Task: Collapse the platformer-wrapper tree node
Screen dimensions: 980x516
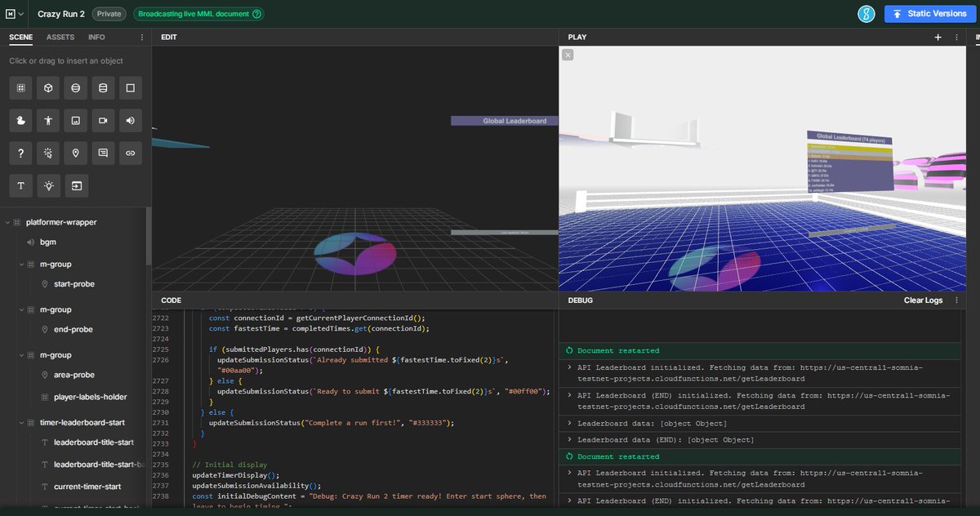Action: [7, 222]
